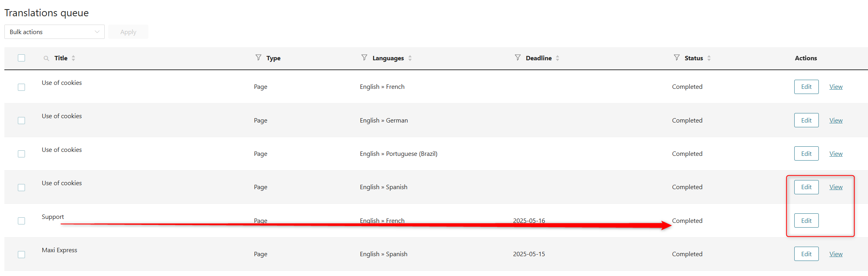The height and width of the screenshot is (276, 868).
Task: Click the Title column search icon
Action: point(46,58)
